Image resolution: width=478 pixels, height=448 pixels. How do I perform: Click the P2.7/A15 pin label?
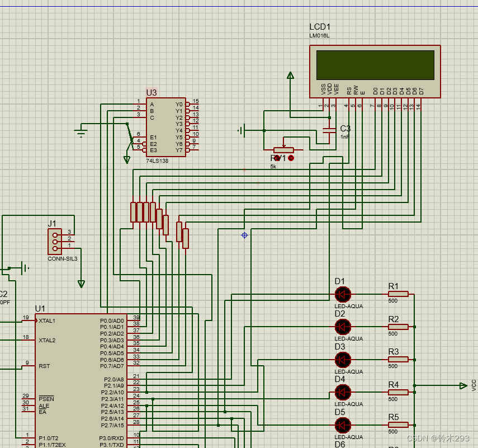(x=112, y=425)
